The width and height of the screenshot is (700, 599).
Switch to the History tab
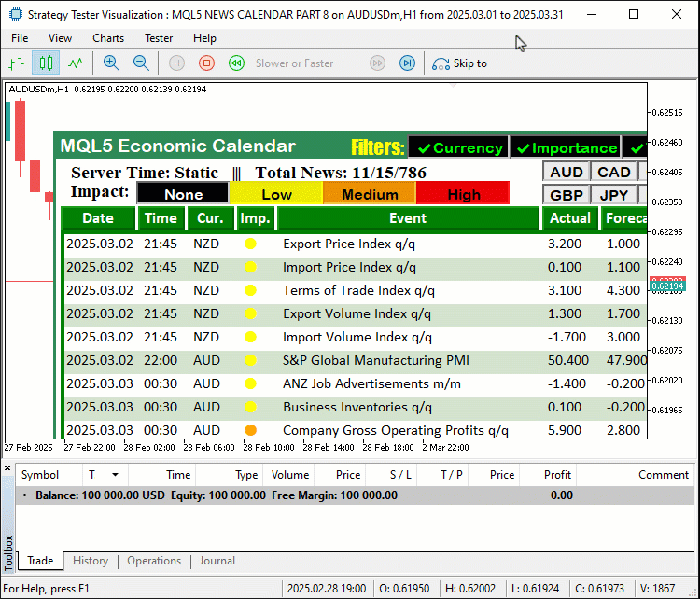[x=91, y=561]
